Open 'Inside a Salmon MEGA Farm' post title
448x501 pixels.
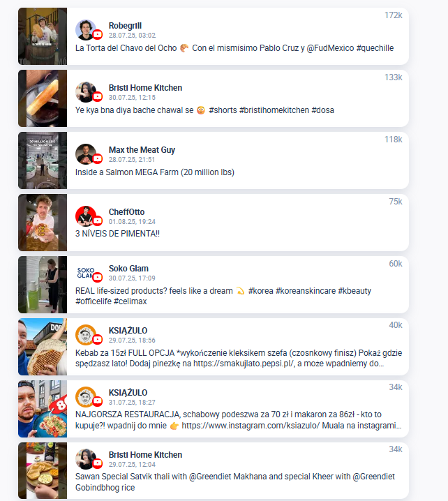pos(155,172)
